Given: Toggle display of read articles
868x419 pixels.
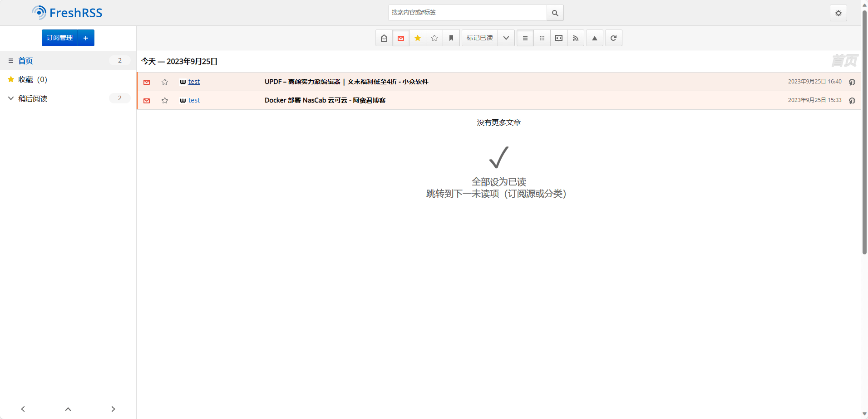Looking at the screenshot, I should (384, 38).
